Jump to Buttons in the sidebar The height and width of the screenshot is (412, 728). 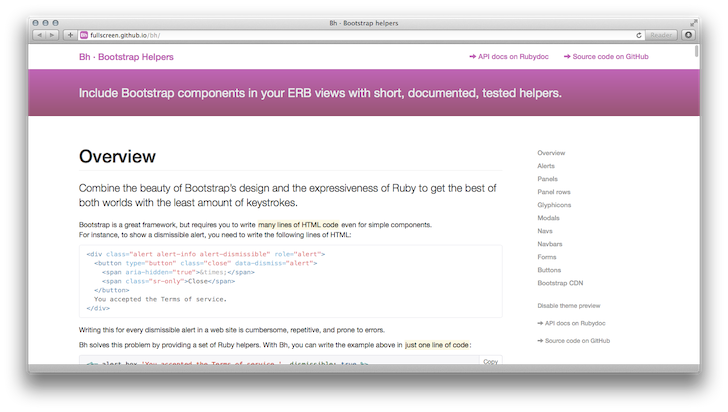549,270
